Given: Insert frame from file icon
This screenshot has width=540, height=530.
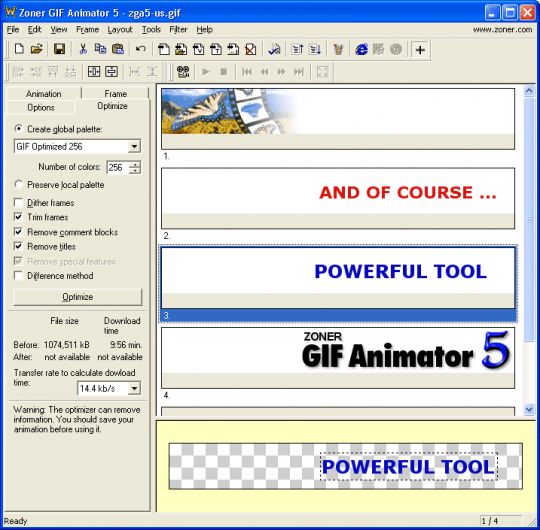Looking at the screenshot, I should click(x=181, y=49).
